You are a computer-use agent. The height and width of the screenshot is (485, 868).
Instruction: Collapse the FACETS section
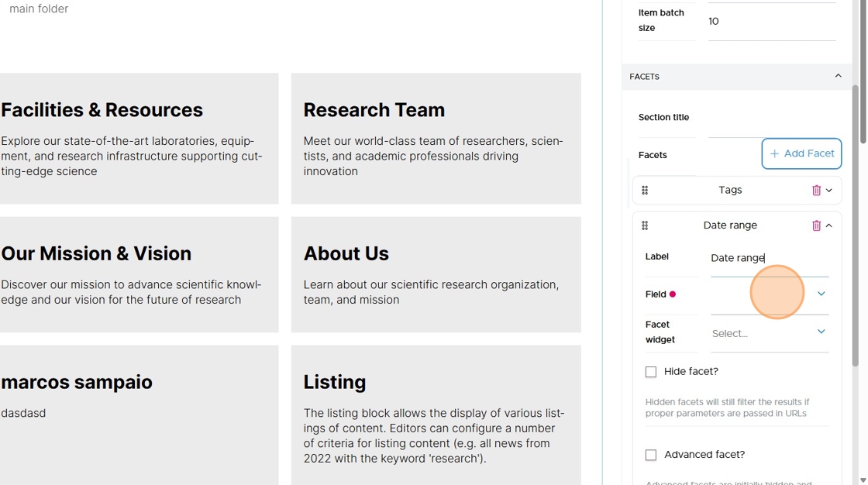coord(838,76)
